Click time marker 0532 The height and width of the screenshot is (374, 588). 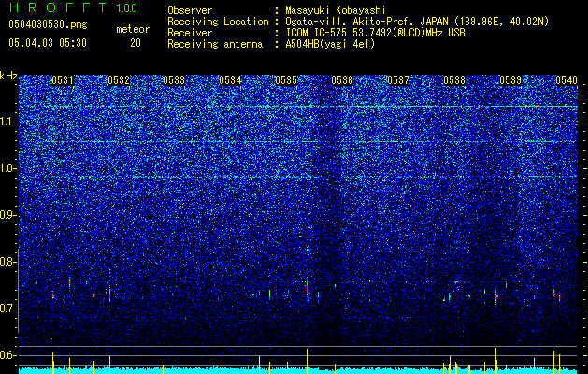pos(119,80)
